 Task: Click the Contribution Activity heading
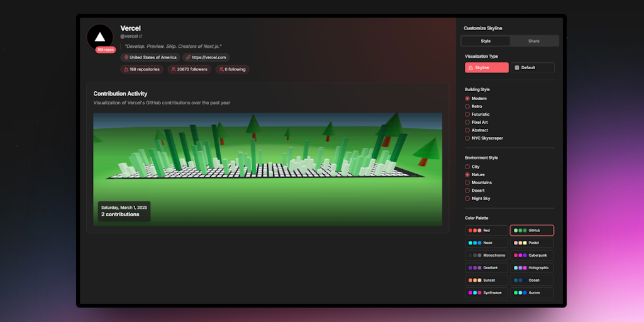[x=120, y=94]
